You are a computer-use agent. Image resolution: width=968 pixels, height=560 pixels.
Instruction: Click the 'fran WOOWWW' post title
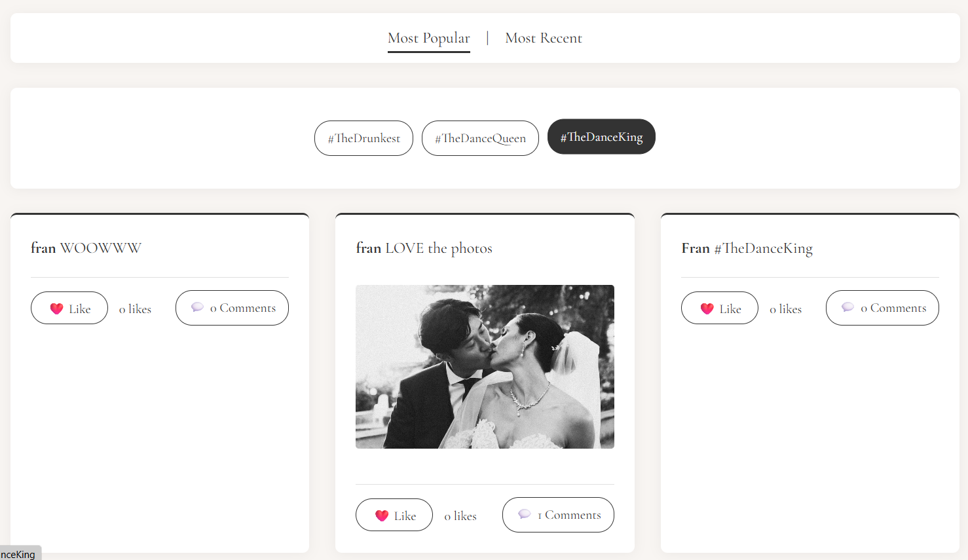pyautogui.click(x=86, y=248)
